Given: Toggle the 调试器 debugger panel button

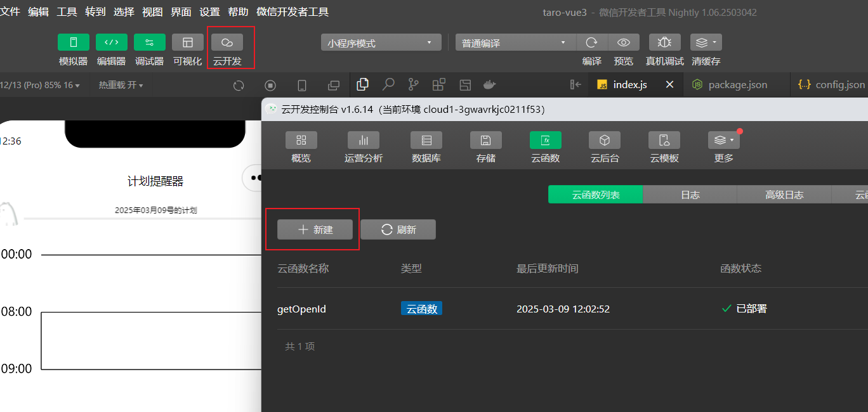Looking at the screenshot, I should tap(150, 42).
